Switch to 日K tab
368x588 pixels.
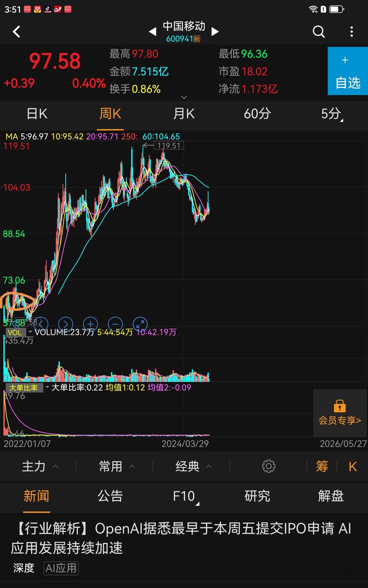pyautogui.click(x=37, y=114)
